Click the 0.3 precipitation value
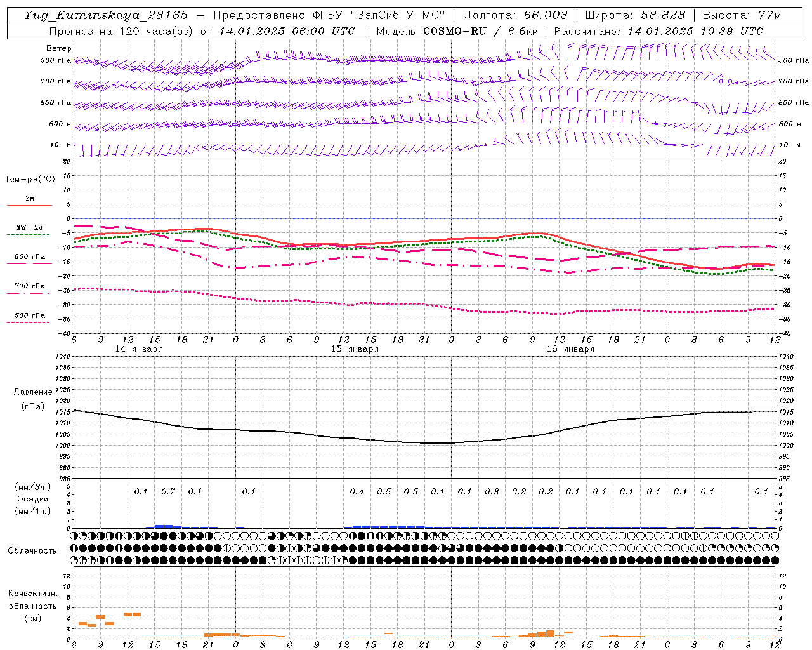The height and width of the screenshot is (650, 812). click(x=492, y=491)
